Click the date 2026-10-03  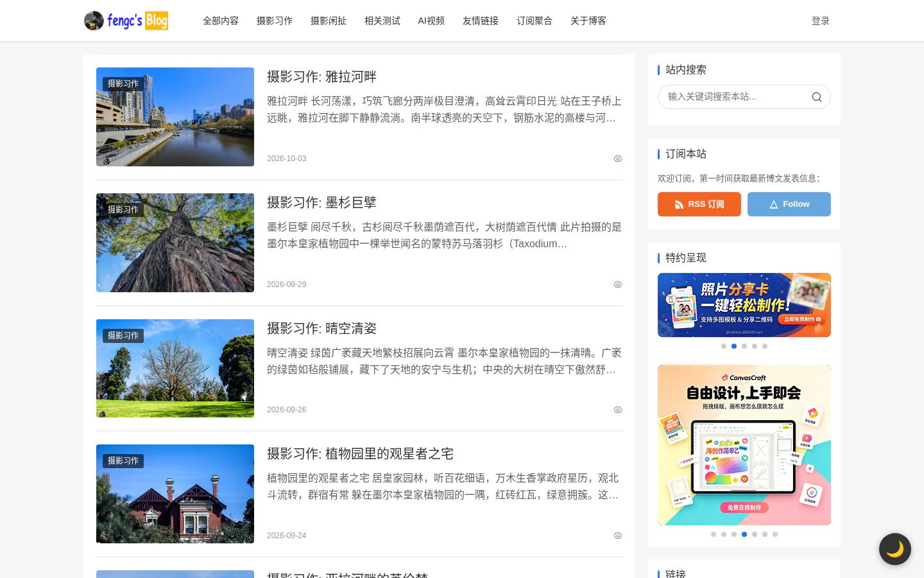click(x=287, y=159)
